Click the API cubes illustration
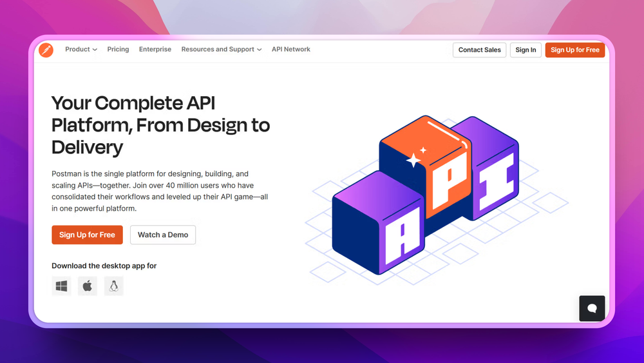 [x=437, y=201]
